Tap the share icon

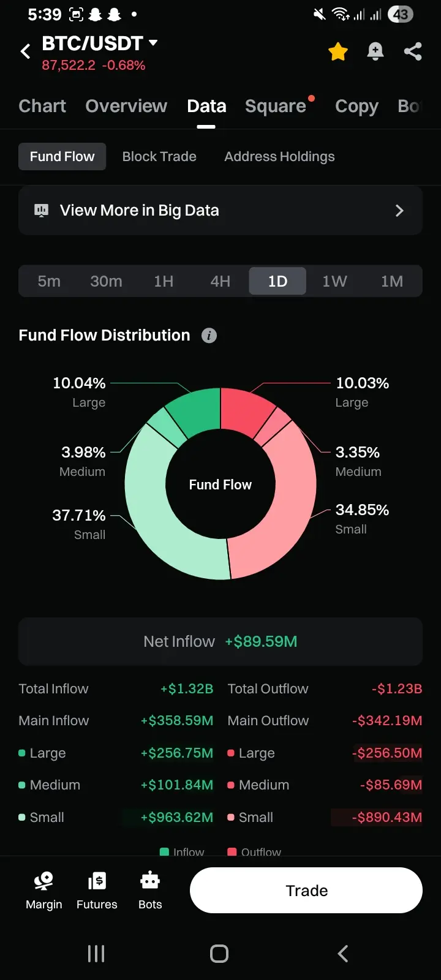(x=413, y=51)
